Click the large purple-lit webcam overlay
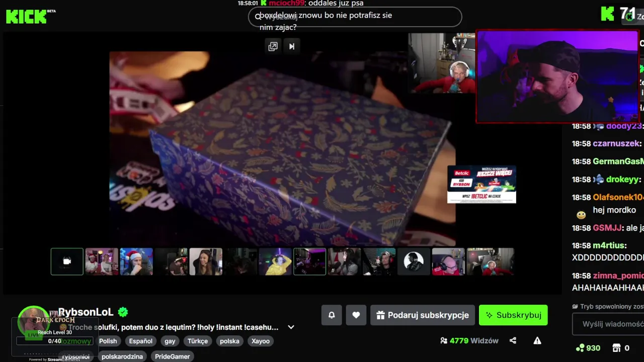 tap(557, 76)
